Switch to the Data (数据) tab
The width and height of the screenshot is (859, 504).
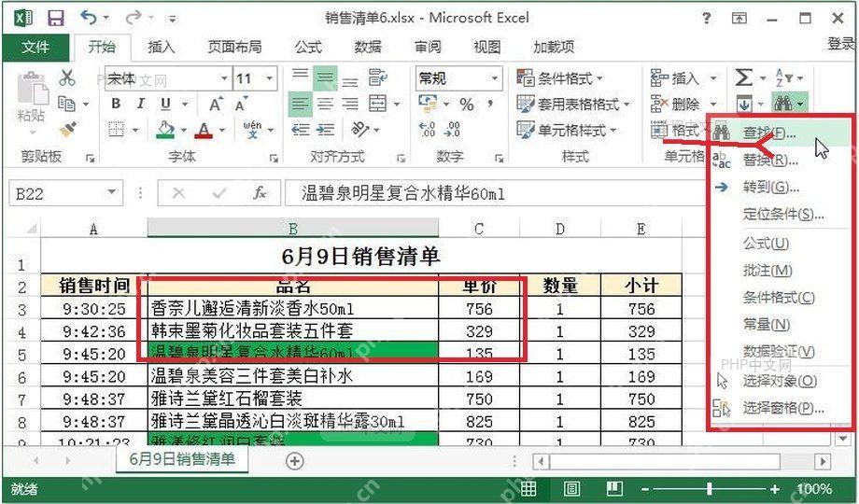point(368,47)
